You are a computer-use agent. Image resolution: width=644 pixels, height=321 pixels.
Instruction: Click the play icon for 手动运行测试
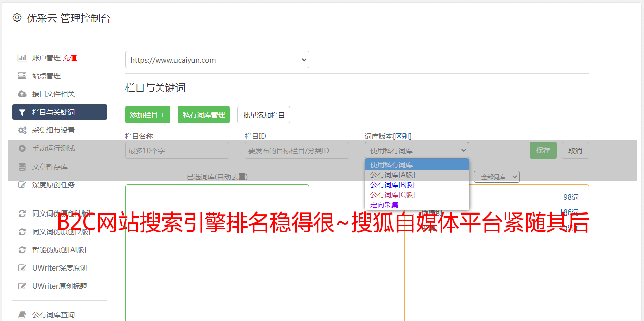22,148
